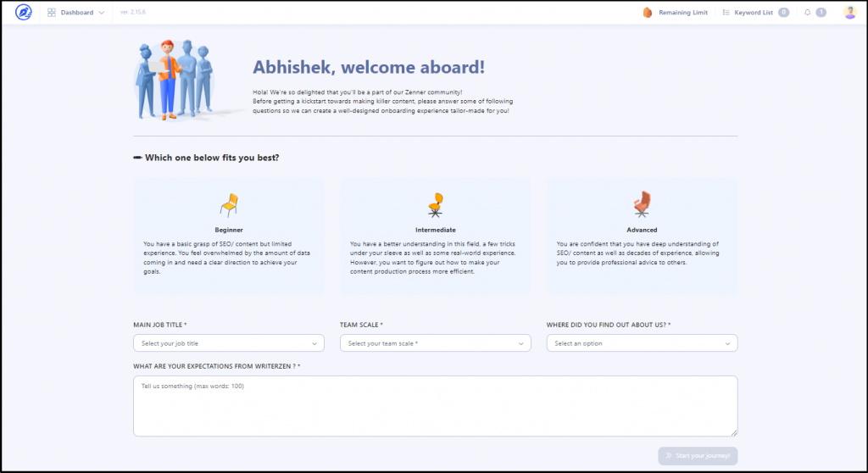Click the Intermediate swivel chair icon
This screenshot has width=868, height=473.
click(x=436, y=205)
